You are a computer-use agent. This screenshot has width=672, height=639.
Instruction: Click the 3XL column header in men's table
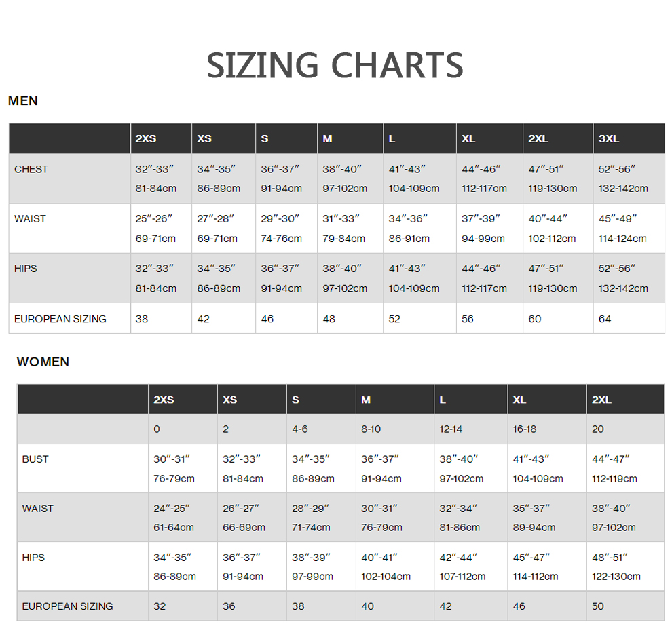609,139
